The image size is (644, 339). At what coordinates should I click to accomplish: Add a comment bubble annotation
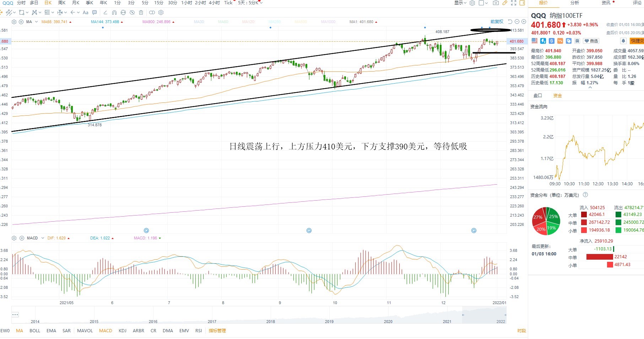coord(94,12)
